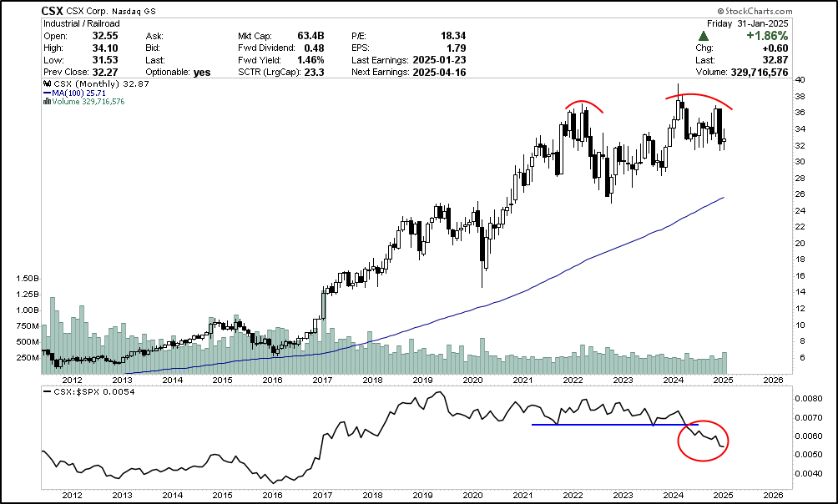
Task: Click the 2014 year label under ratio panel
Action: pos(173,496)
